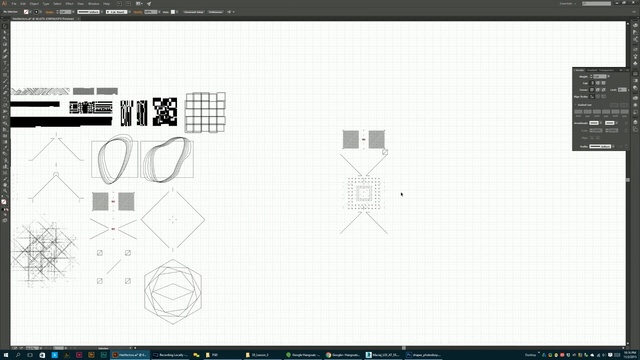Swap start and end arrowheads in Stroke panel

[627, 123]
